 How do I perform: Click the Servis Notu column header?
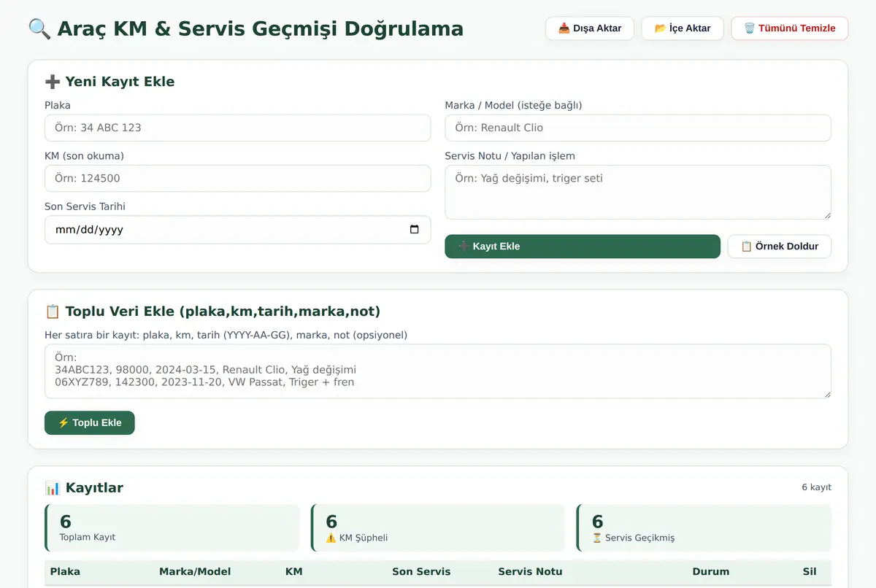tap(530, 571)
